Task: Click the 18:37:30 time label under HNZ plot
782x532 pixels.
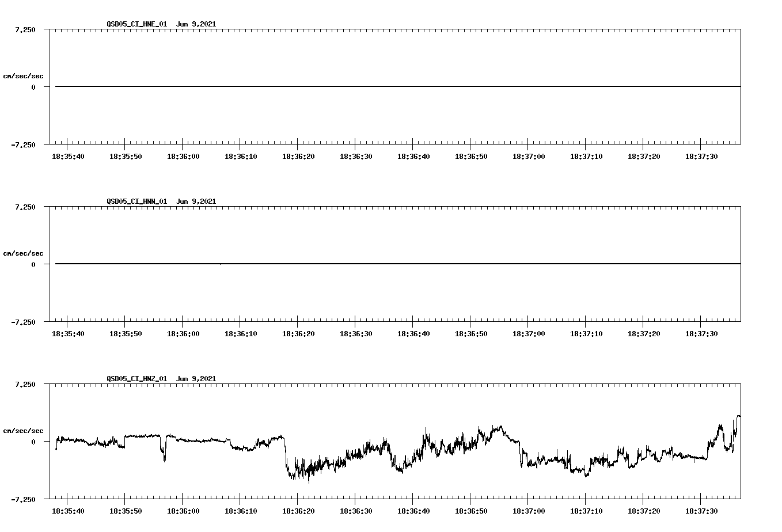Action: tap(701, 511)
